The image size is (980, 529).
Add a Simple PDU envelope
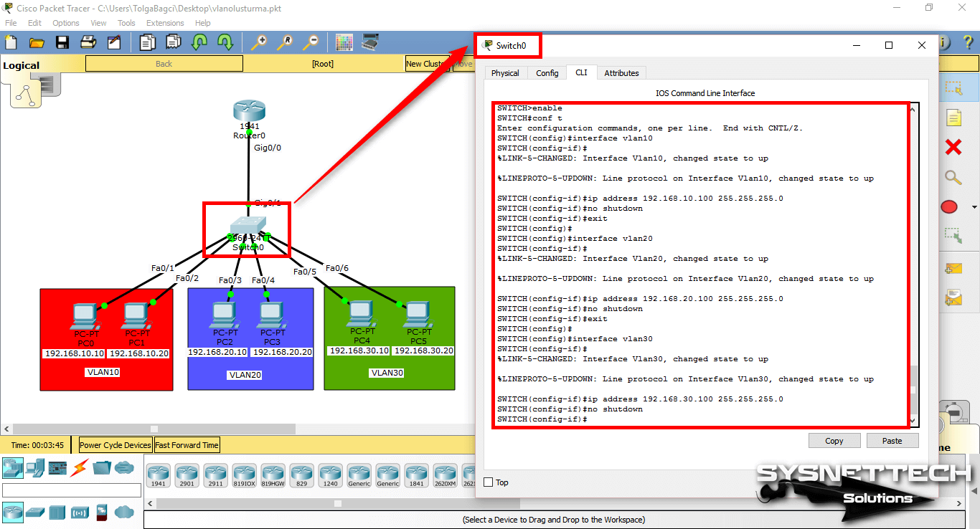953,268
